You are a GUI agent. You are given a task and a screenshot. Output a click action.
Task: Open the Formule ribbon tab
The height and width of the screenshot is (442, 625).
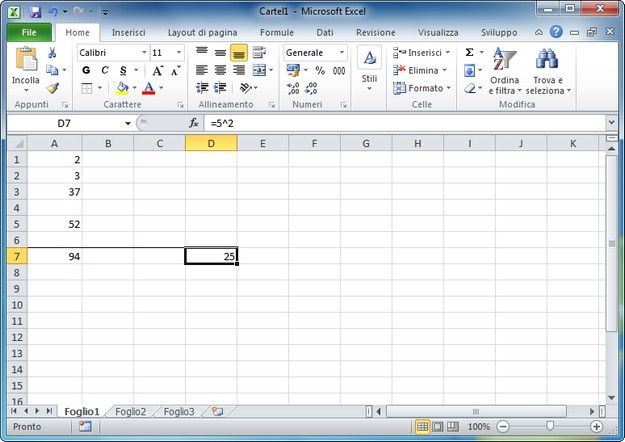pyautogui.click(x=277, y=33)
